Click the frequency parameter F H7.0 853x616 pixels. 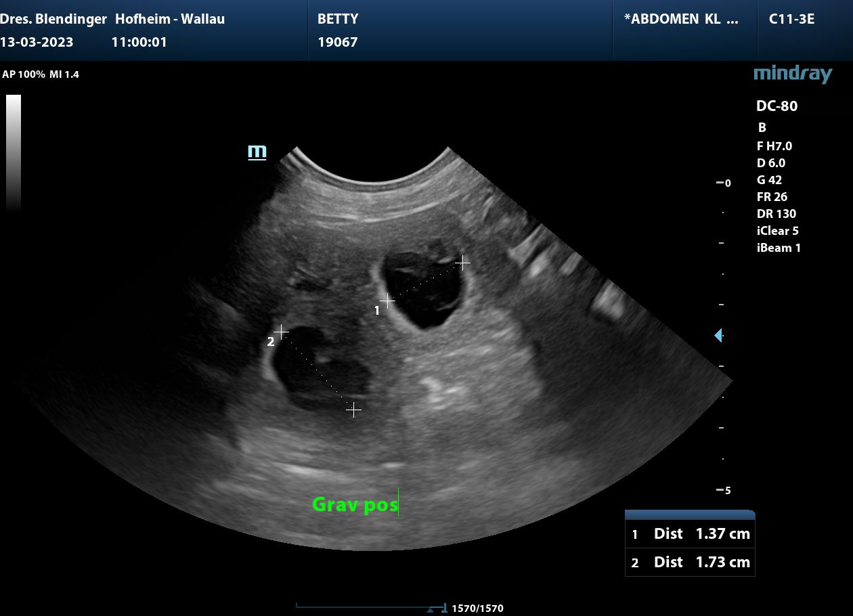pyautogui.click(x=774, y=146)
